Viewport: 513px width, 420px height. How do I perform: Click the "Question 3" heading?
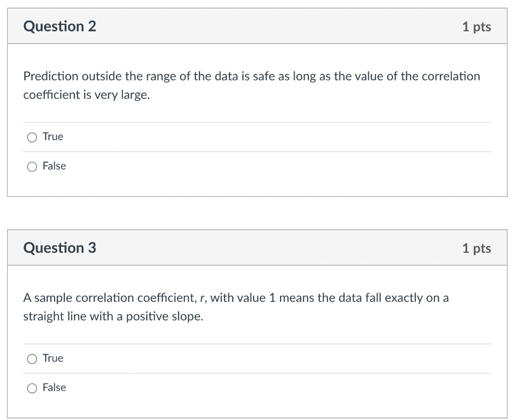[60, 248]
